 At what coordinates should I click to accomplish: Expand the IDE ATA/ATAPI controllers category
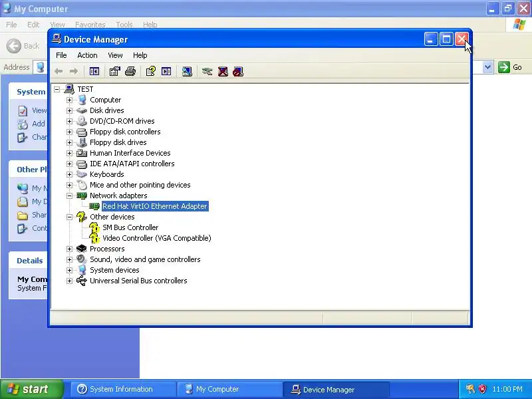pyautogui.click(x=70, y=164)
